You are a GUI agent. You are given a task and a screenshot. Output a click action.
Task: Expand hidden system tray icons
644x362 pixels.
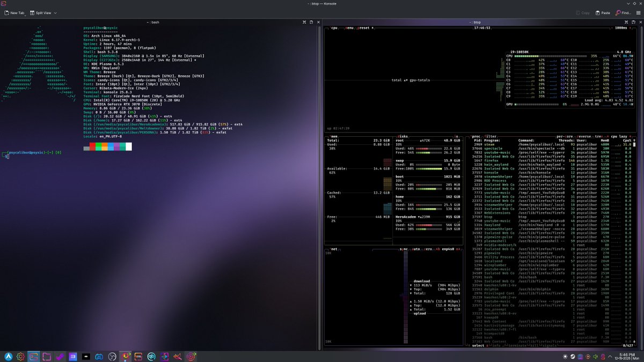point(611,356)
